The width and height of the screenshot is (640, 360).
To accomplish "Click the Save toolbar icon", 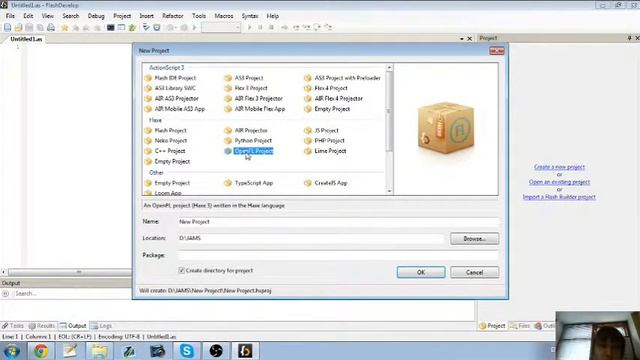I will (x=29, y=27).
